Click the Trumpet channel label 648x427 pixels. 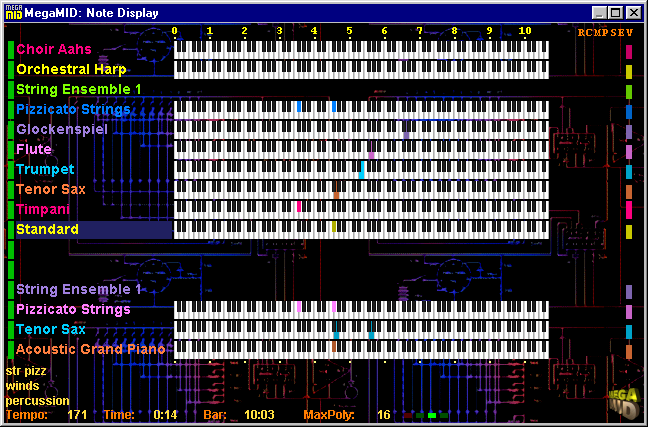pos(44,170)
